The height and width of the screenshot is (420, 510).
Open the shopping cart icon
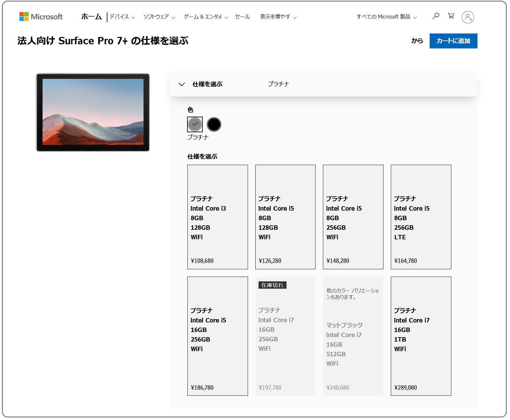click(451, 16)
